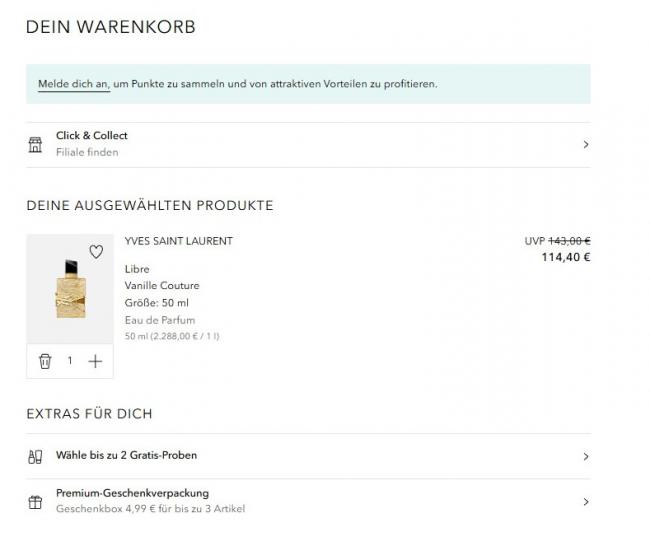Image resolution: width=650 pixels, height=546 pixels.
Task: Open the Libre product name link
Action: [137, 269]
